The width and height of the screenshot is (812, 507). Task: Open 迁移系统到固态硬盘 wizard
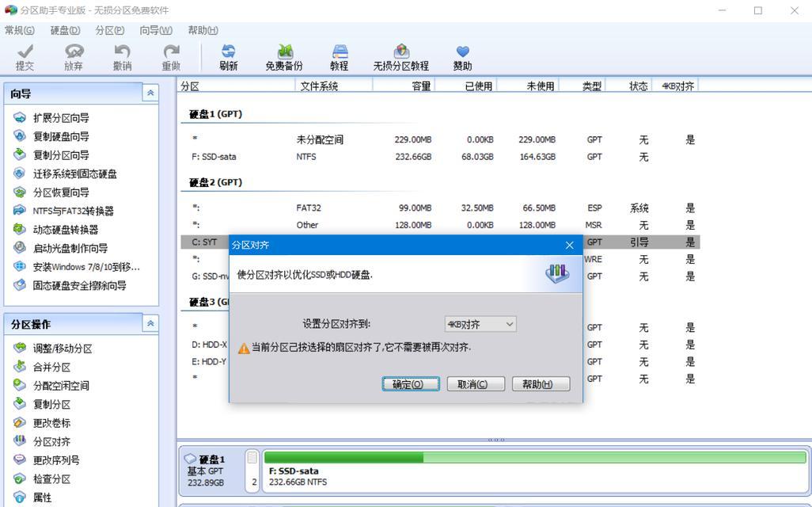click(x=65, y=173)
